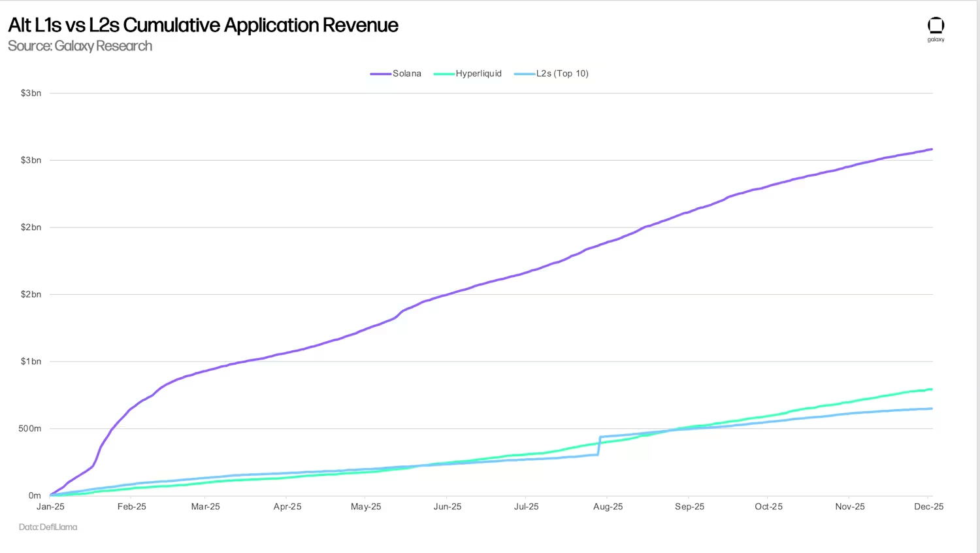Click the Data: DefiLlama attribution text
Image resolution: width=980 pixels, height=553 pixels.
coord(48,527)
